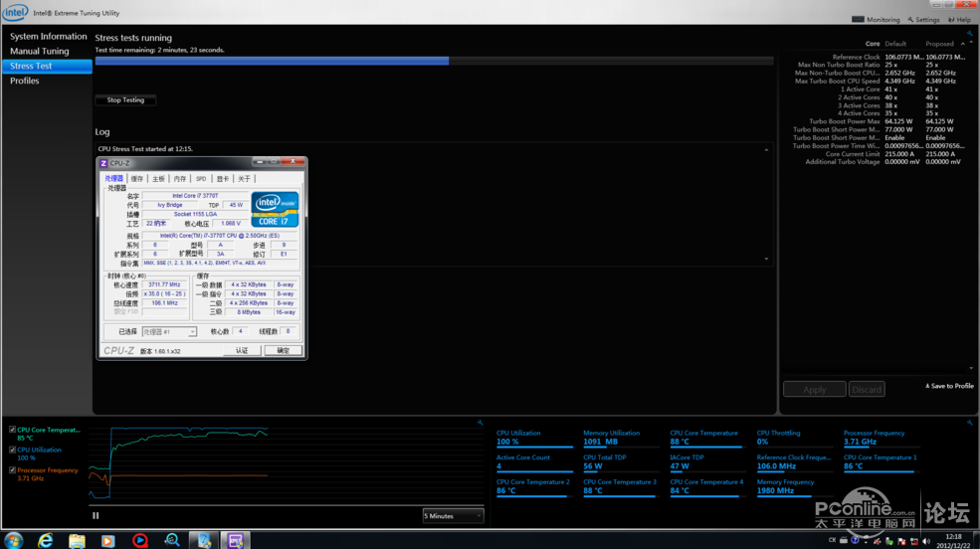Screen dimensions: 980x549
Task: Click the safely remove hardware tray icon
Action: 889,541
